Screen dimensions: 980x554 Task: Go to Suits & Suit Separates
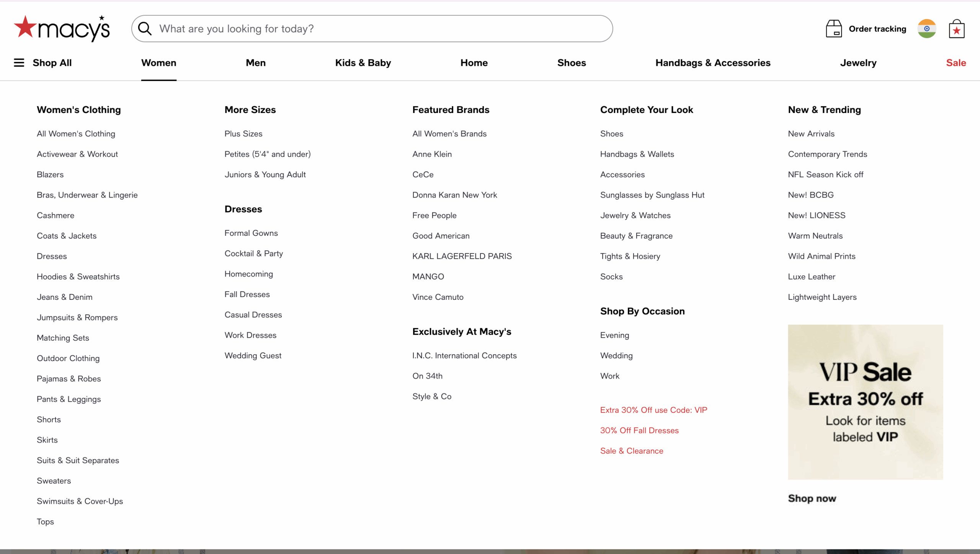pos(78,460)
